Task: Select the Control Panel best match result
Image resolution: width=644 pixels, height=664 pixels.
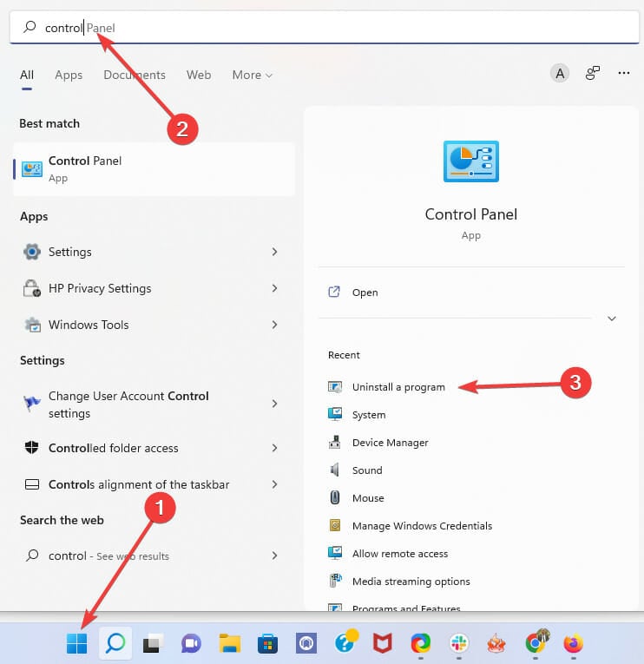Action: tap(154, 169)
